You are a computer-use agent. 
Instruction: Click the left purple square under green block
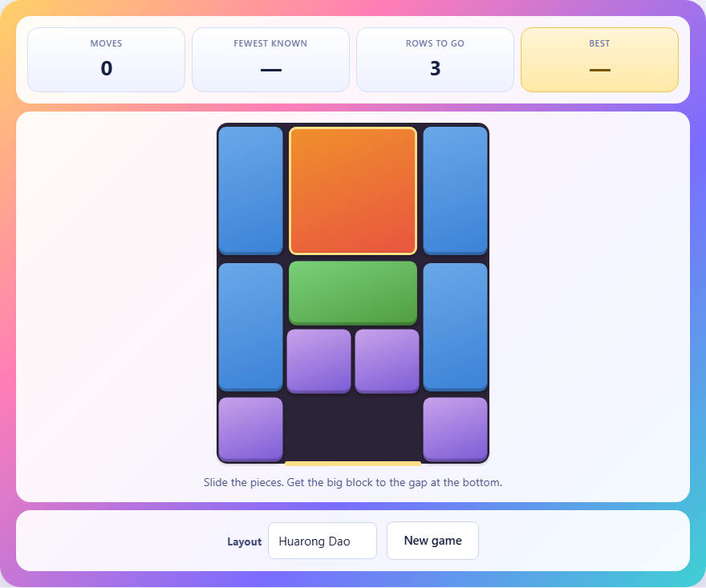pos(319,362)
